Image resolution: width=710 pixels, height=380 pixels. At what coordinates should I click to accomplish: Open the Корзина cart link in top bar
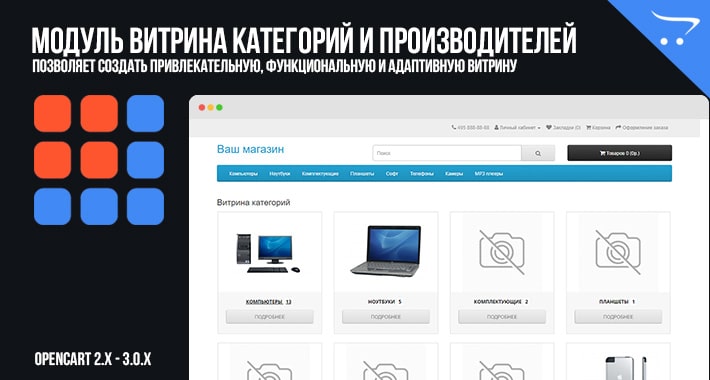[598, 128]
